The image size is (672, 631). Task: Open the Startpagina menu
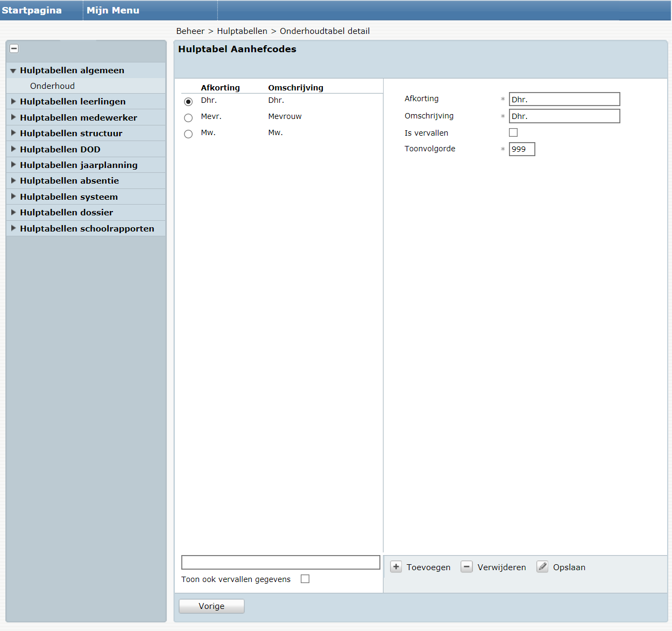(x=32, y=10)
